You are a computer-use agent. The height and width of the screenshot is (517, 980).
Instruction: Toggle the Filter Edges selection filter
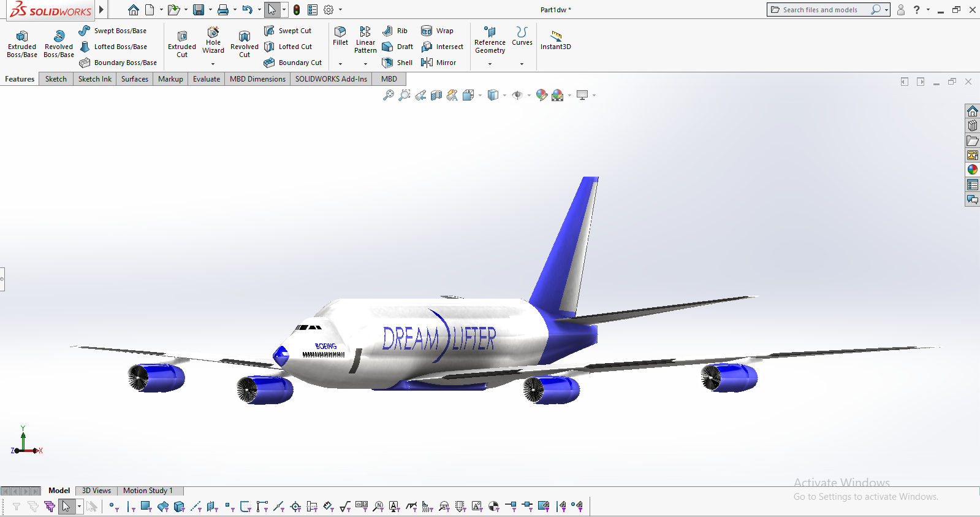point(131,506)
